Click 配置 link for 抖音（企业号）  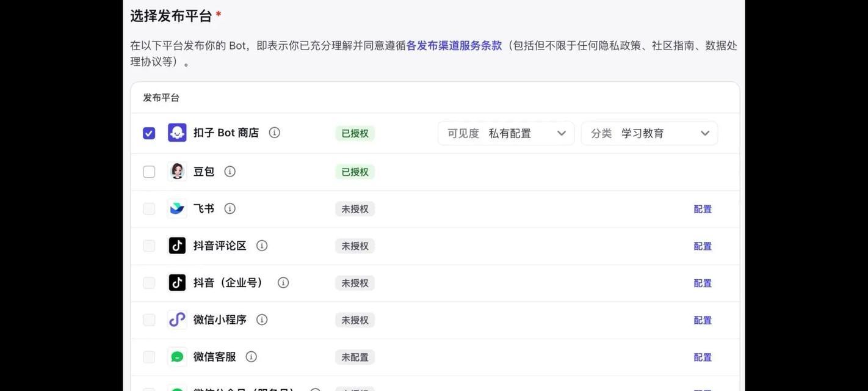703,283
